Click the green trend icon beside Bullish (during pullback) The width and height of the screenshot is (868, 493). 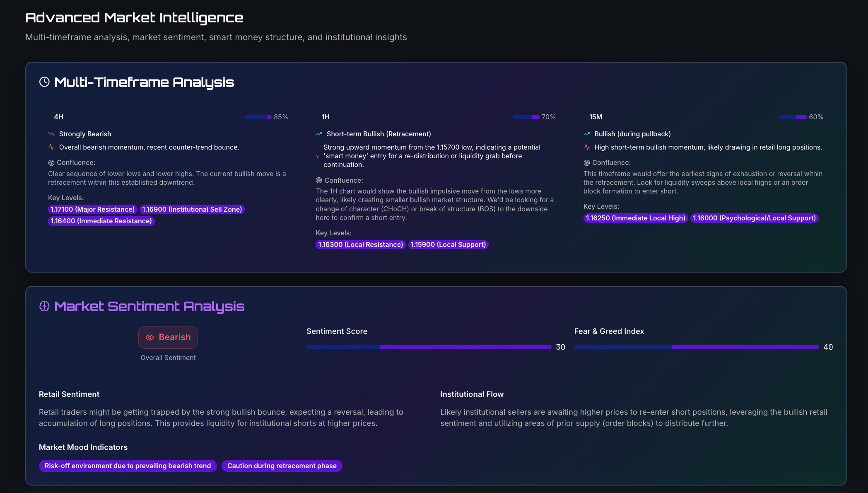tap(587, 134)
